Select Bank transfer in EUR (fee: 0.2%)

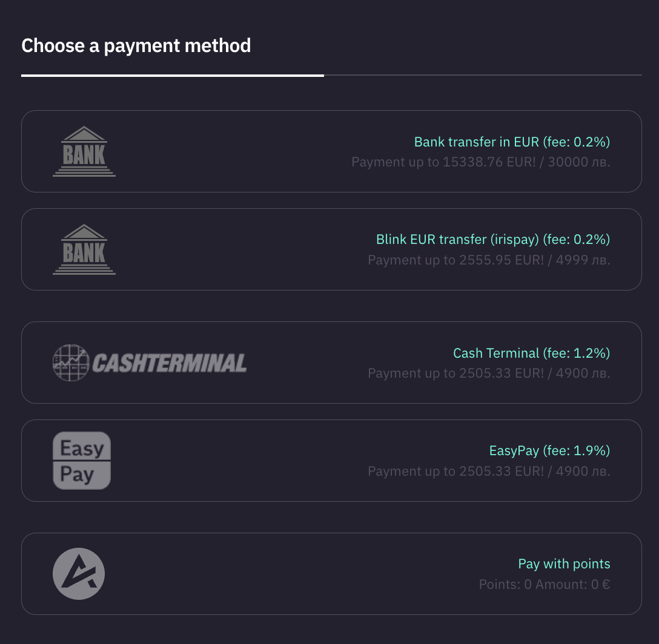(x=512, y=142)
